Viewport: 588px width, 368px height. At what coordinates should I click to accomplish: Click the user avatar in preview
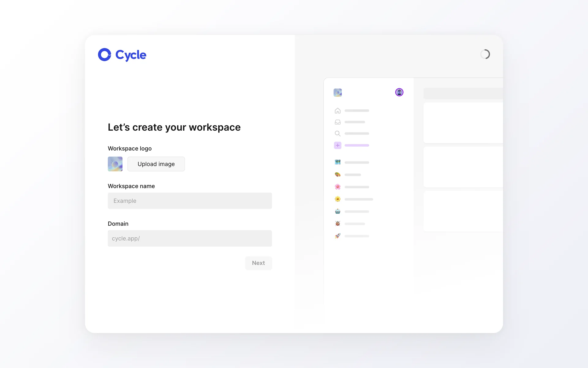[x=399, y=92]
